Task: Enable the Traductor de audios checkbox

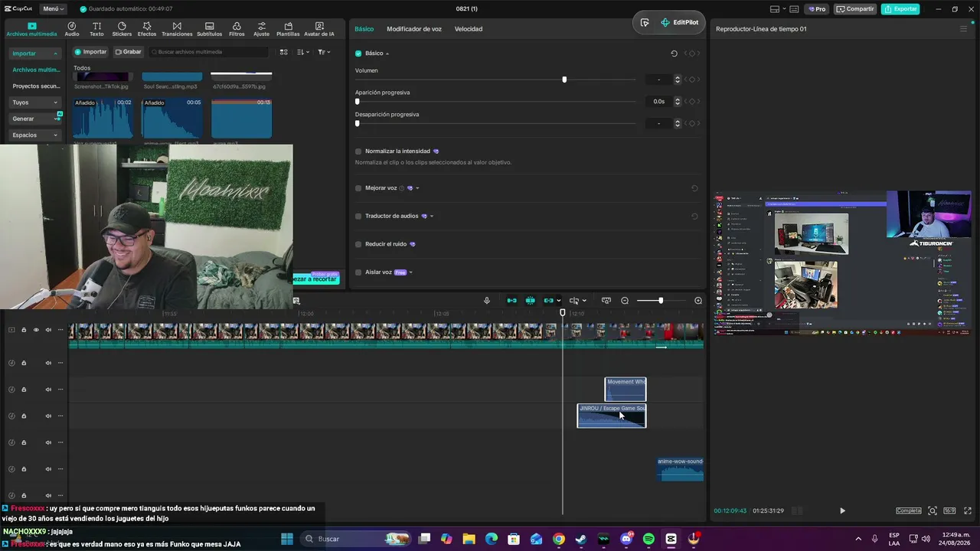Action: point(358,216)
